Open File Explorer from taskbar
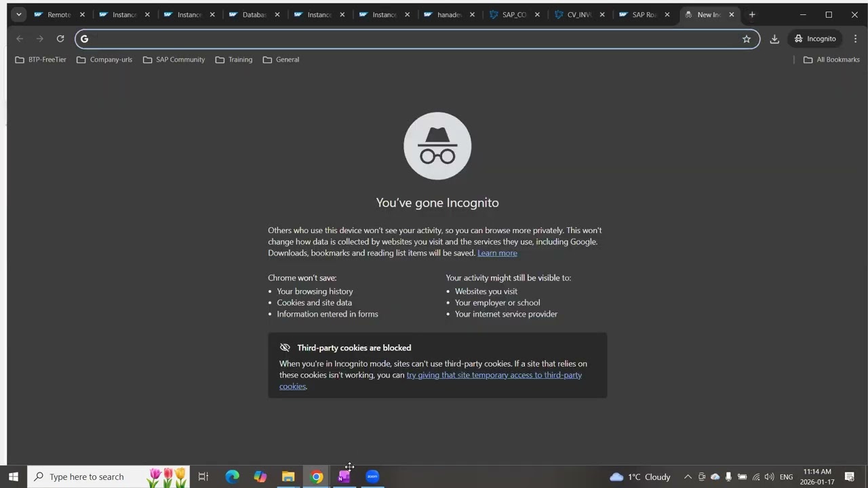 (288, 476)
